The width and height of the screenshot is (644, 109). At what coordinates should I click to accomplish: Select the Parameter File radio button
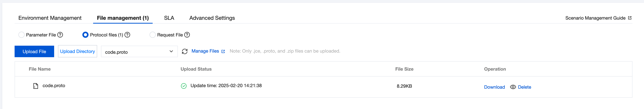tap(22, 35)
